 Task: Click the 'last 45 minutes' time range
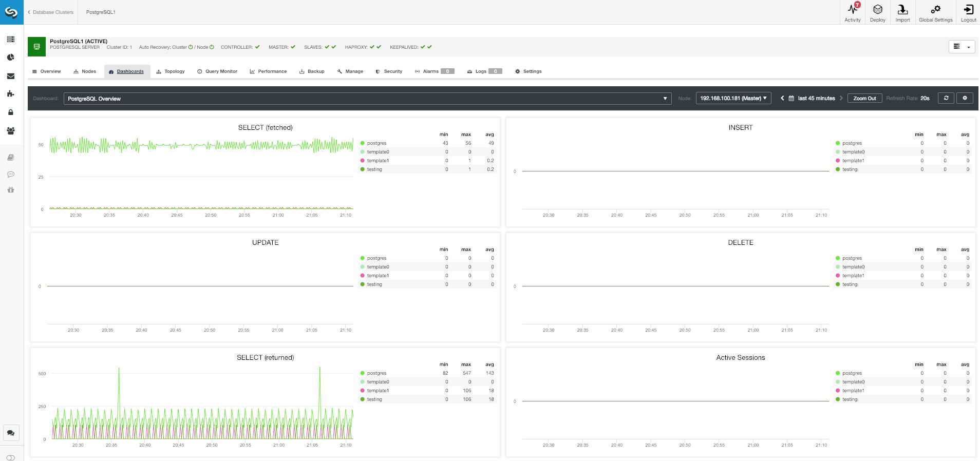click(x=816, y=99)
